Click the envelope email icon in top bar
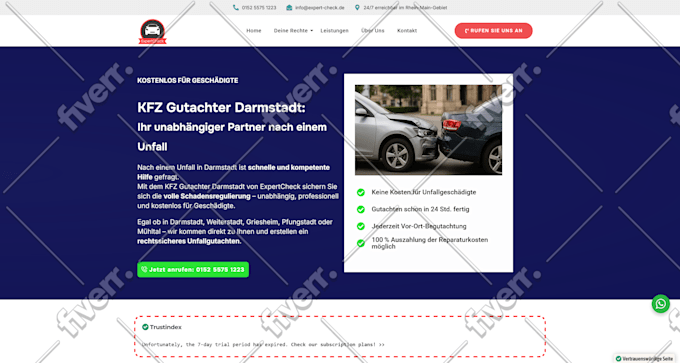The height and width of the screenshot is (363, 680). [289, 7]
